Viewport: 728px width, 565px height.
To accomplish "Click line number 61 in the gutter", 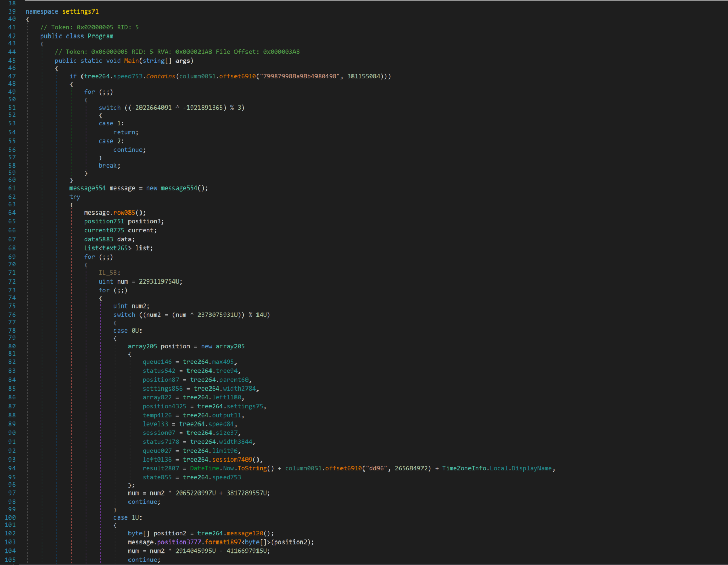I will pos(11,188).
